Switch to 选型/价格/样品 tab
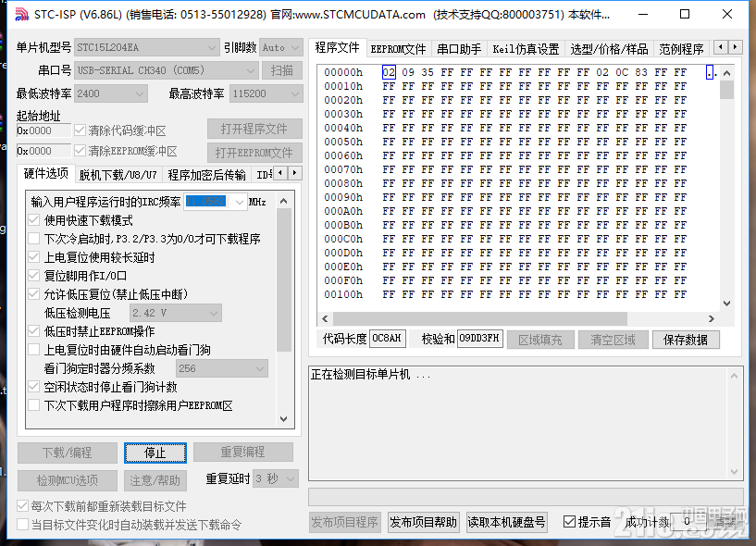Image resolution: width=756 pixels, height=546 pixels. tap(609, 49)
